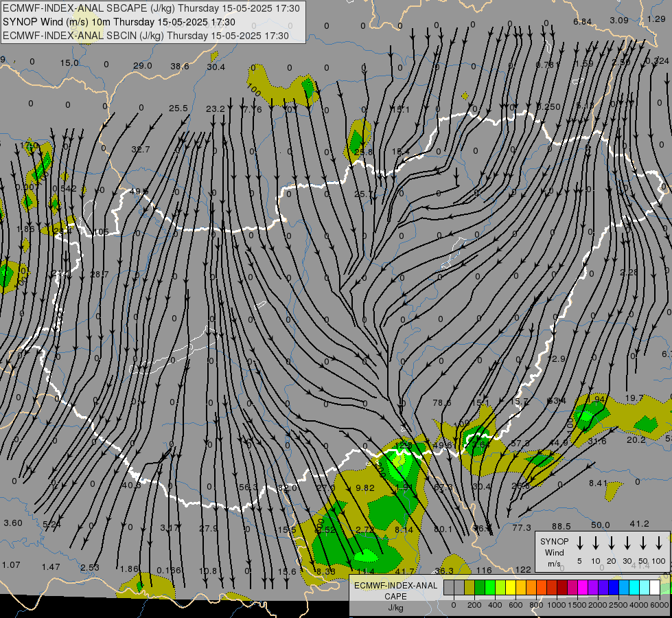Click the 400 tick label on CAPE scale

coord(495,605)
